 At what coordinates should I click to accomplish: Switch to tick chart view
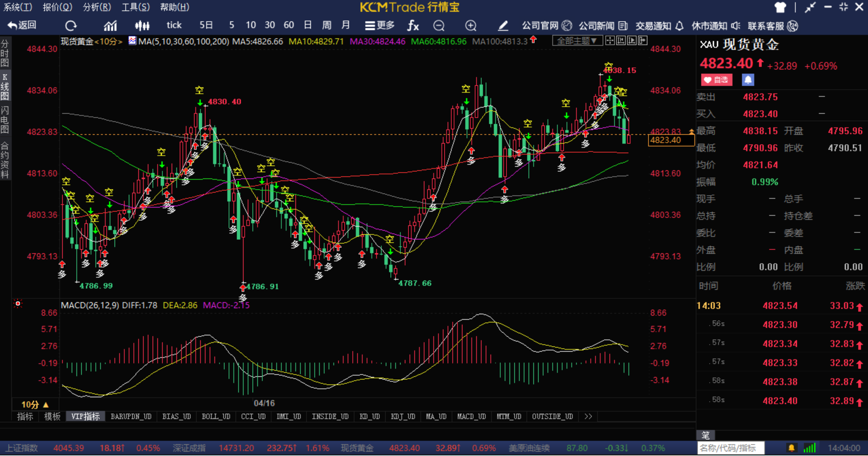point(174,25)
